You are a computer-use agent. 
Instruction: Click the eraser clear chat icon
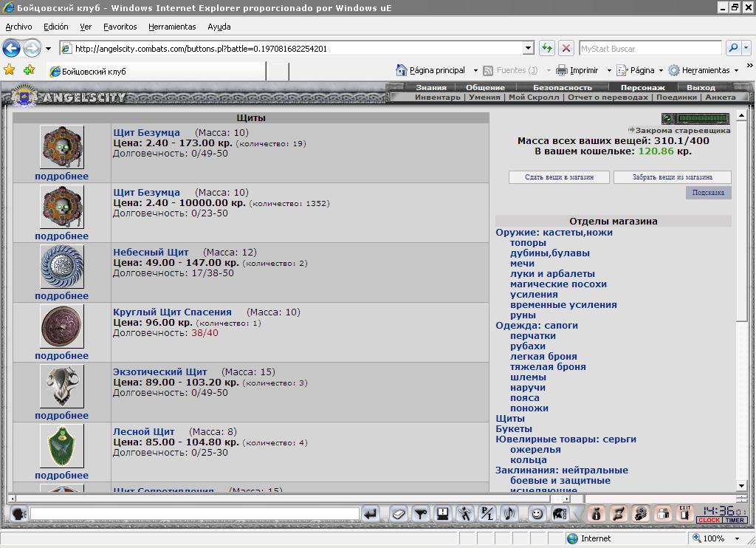click(399, 514)
